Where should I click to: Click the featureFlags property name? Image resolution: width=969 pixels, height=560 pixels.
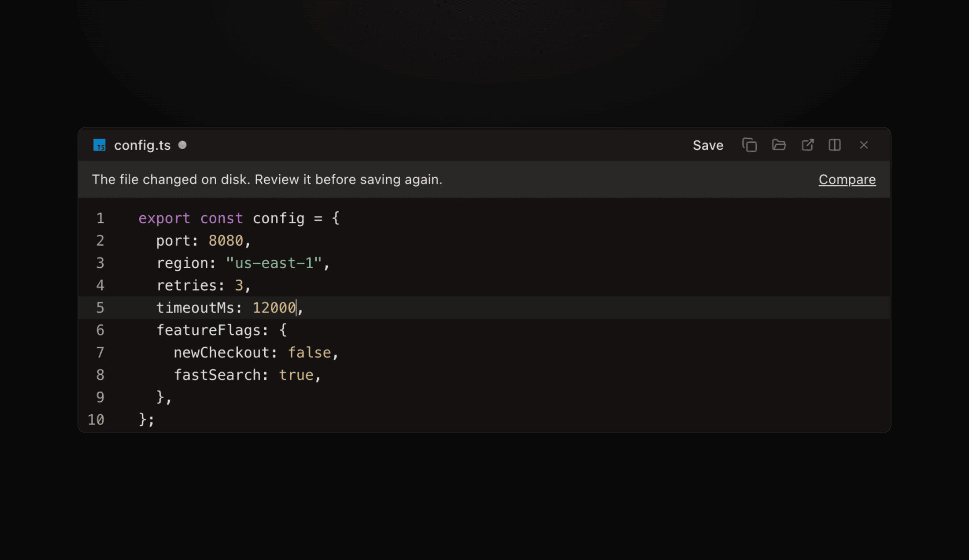coord(208,330)
